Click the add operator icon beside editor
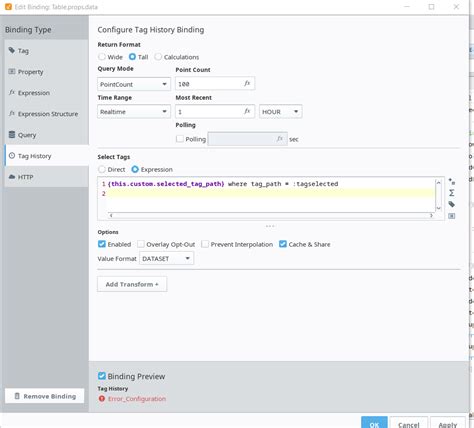The height and width of the screenshot is (428, 474). (x=452, y=182)
